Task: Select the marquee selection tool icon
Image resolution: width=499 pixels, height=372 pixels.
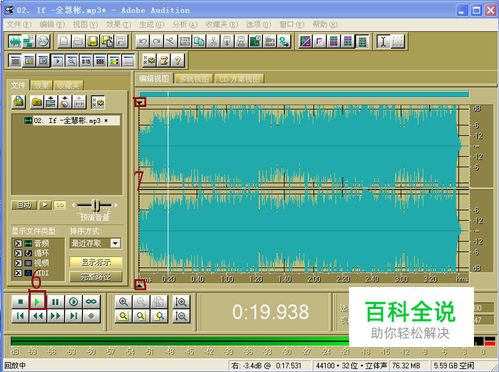Action: click(397, 42)
